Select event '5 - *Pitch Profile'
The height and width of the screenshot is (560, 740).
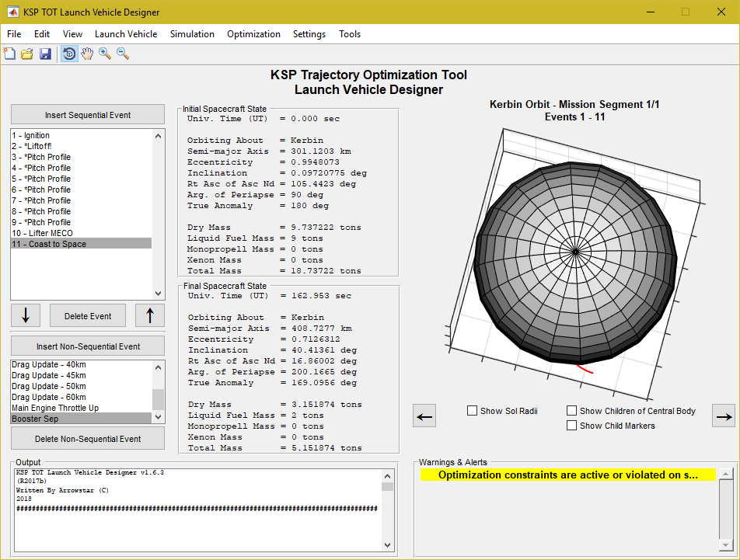[x=81, y=179]
